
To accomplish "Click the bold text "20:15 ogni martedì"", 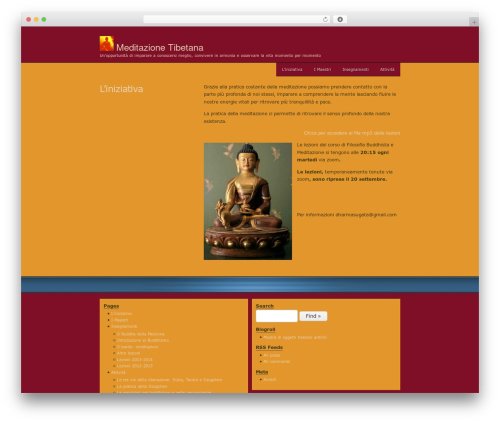I will [343, 156].
